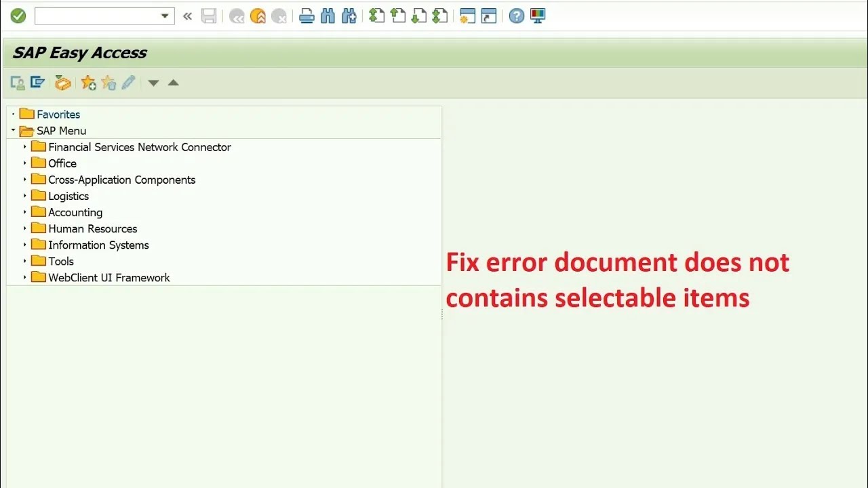This screenshot has width=868, height=488.
Task: Select the Tools tree label
Action: tap(61, 261)
